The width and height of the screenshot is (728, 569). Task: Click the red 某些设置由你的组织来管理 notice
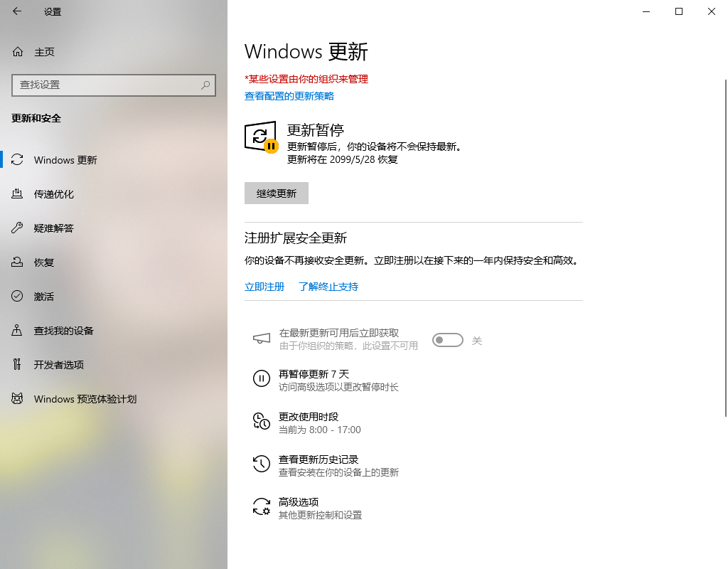pos(306,79)
